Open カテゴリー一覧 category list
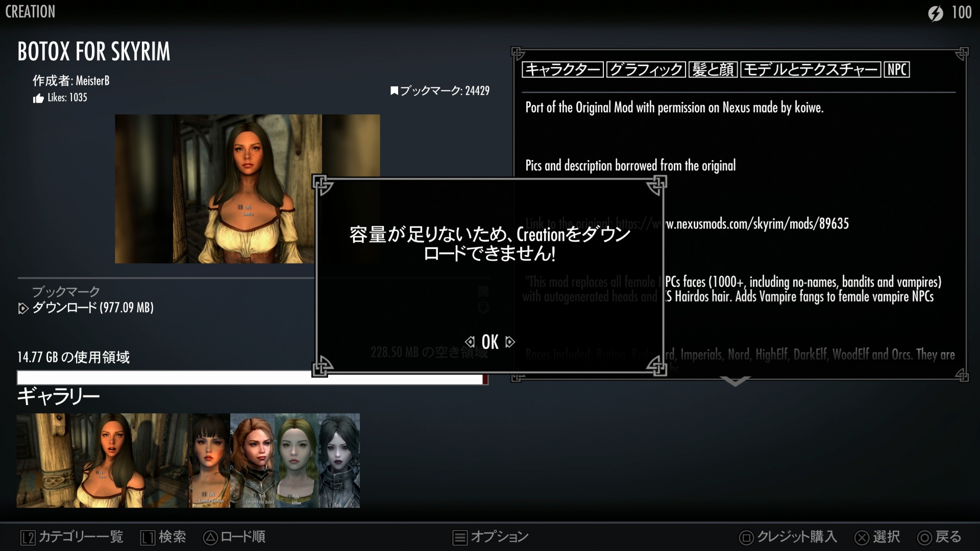This screenshot has width=980, height=551. 81,537
